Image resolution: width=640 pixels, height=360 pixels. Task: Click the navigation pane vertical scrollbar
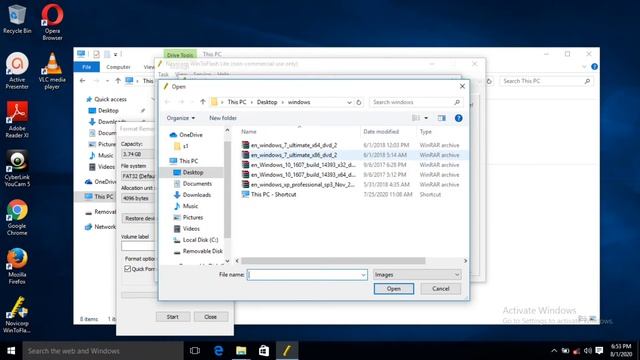pos(227,189)
